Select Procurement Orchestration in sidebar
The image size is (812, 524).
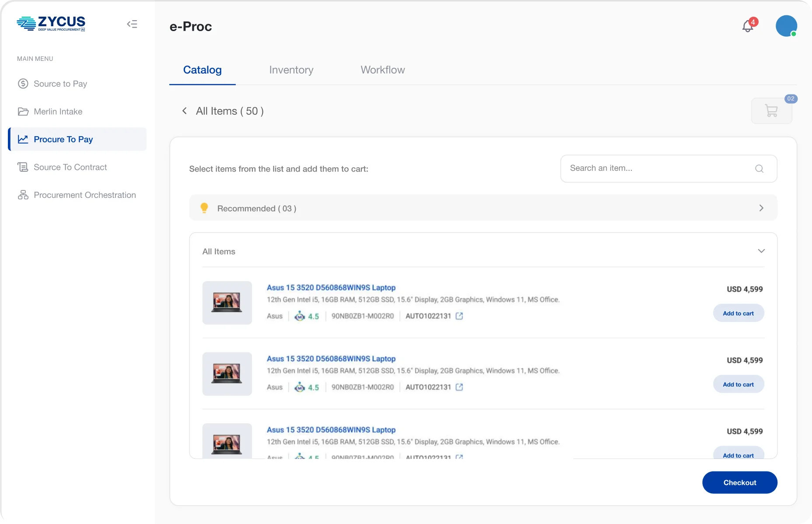(84, 195)
